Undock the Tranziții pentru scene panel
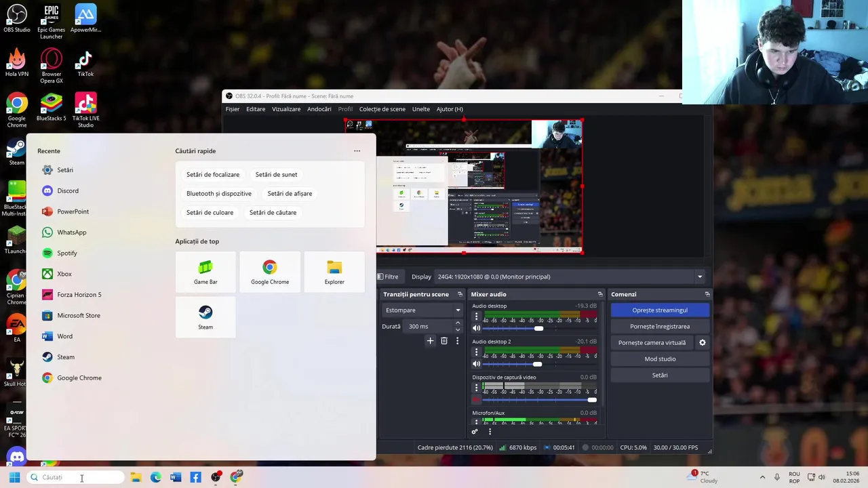Image resolution: width=868 pixels, height=488 pixels. pos(460,294)
